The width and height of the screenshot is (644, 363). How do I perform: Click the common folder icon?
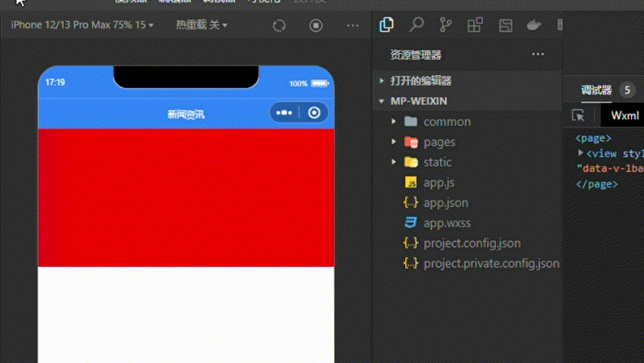(410, 122)
